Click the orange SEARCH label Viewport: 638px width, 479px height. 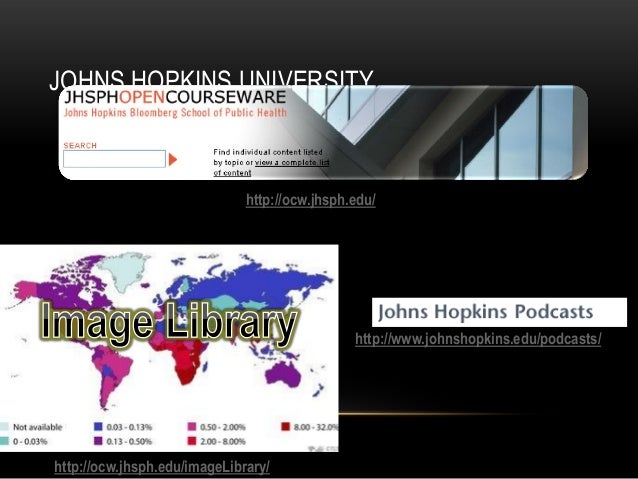(80, 145)
